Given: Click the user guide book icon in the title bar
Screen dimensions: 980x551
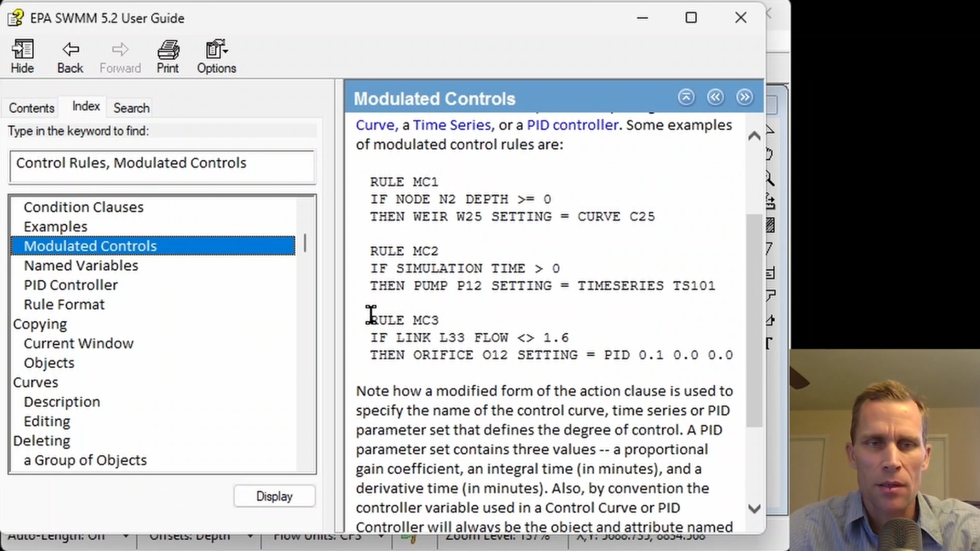Looking at the screenshot, I should [x=16, y=18].
